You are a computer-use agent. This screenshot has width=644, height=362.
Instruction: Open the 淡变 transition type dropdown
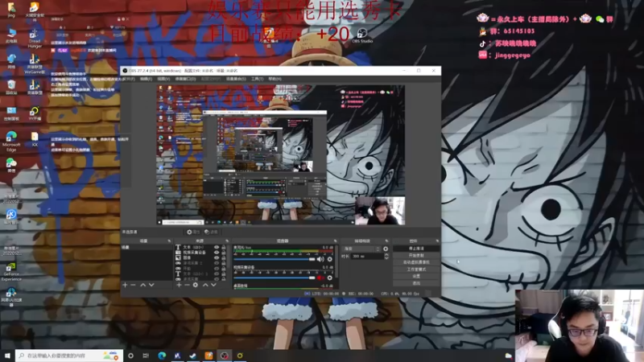[361, 249]
